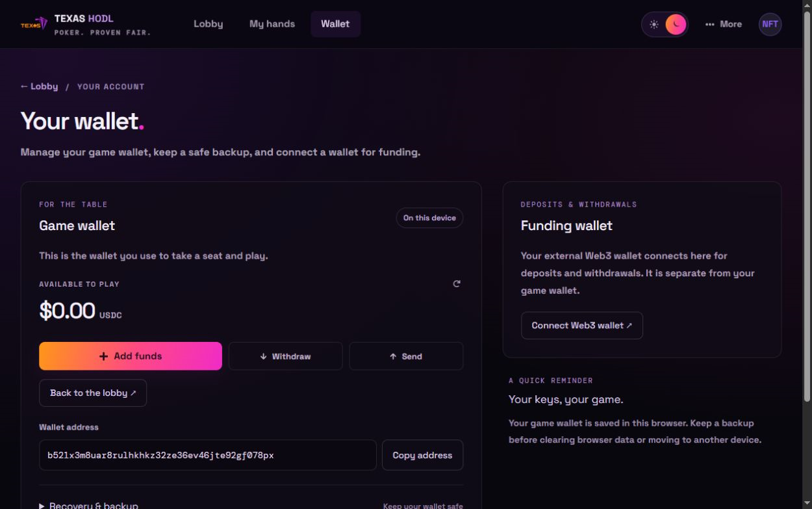This screenshot has width=812, height=509.
Task: Click the AVAILABLE TO PLAY label
Action: (79, 284)
